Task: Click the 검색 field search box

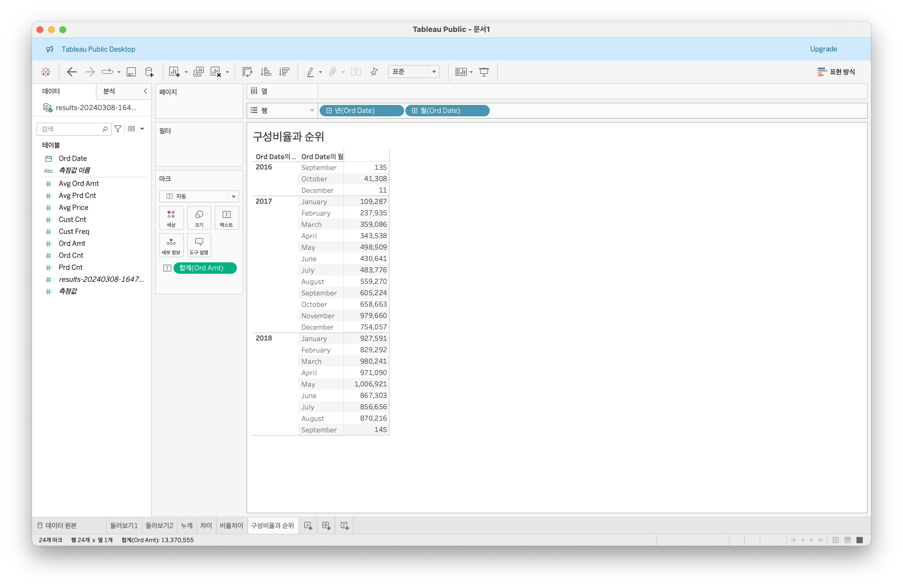Action: (70, 129)
